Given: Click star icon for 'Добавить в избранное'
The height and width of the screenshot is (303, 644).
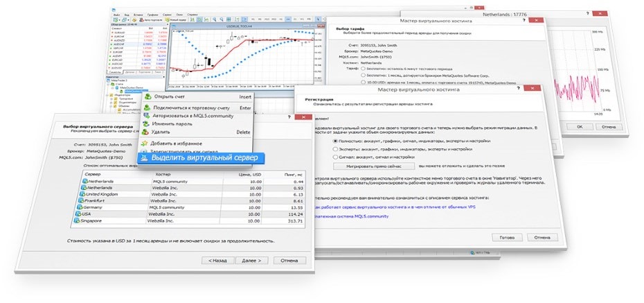Looking at the screenshot, I should (x=146, y=143).
